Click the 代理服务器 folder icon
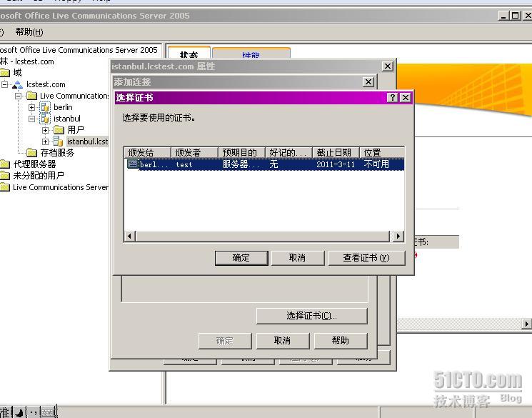The image size is (532, 418). click(x=5, y=164)
